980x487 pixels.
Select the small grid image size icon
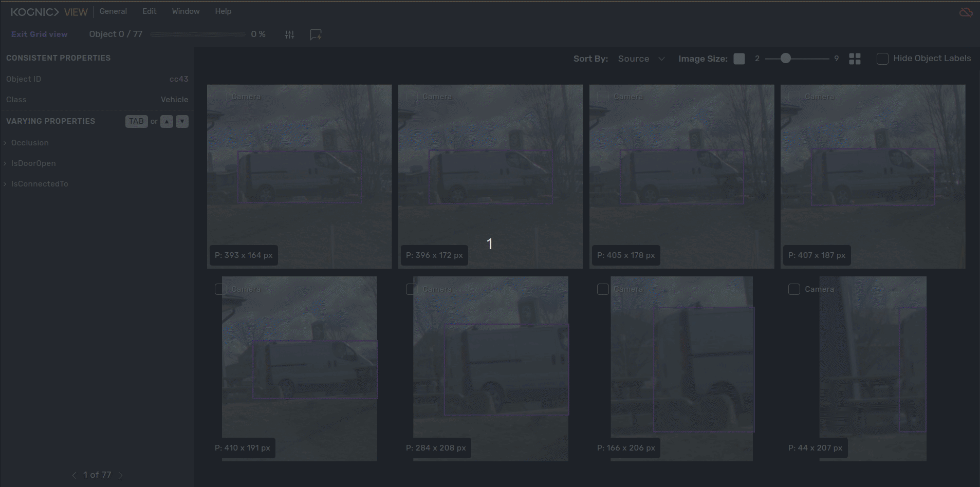tap(855, 59)
